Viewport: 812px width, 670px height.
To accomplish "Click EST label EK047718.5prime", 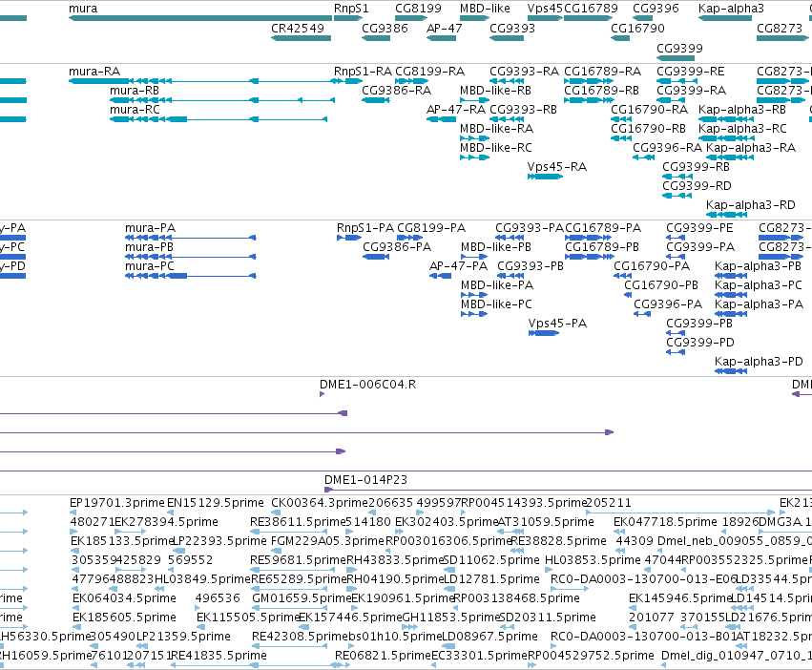I will tap(665, 522).
